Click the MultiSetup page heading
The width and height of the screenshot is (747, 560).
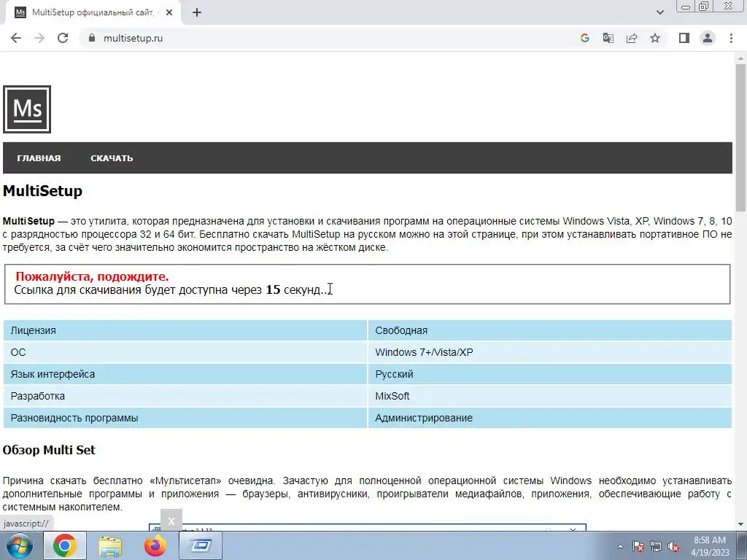point(42,191)
